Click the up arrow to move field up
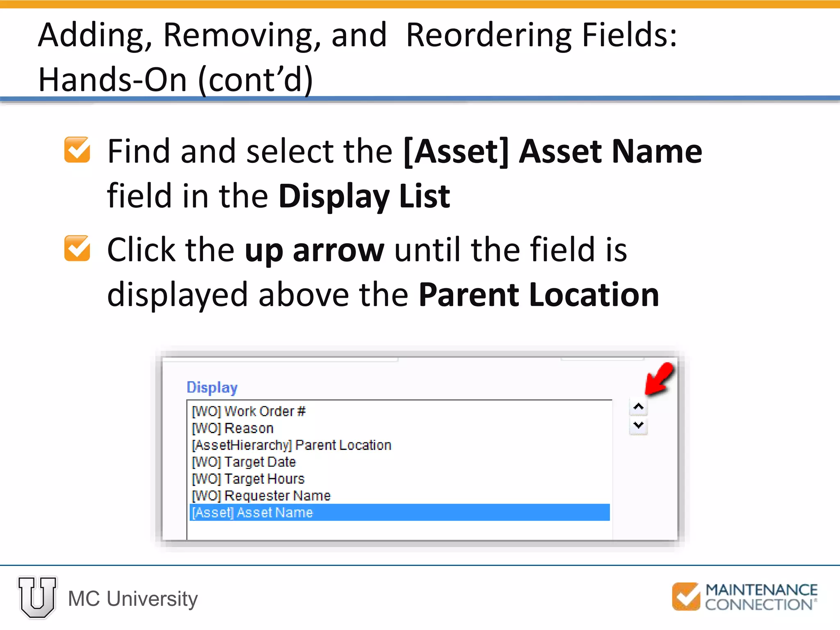The width and height of the screenshot is (840, 630). pyautogui.click(x=638, y=407)
